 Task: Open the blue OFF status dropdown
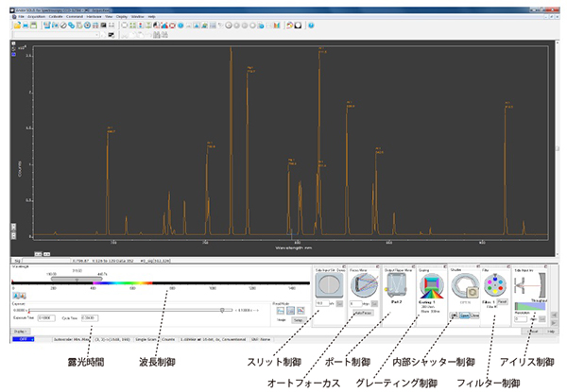point(23,339)
